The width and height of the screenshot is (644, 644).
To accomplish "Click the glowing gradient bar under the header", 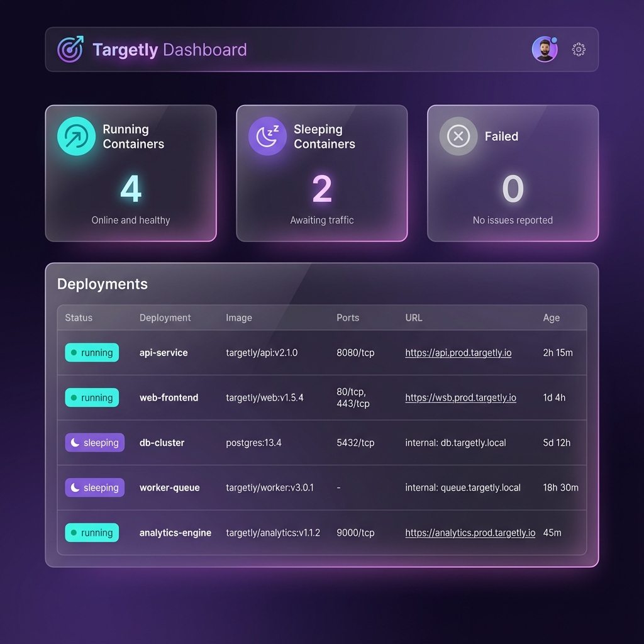I will [x=322, y=71].
